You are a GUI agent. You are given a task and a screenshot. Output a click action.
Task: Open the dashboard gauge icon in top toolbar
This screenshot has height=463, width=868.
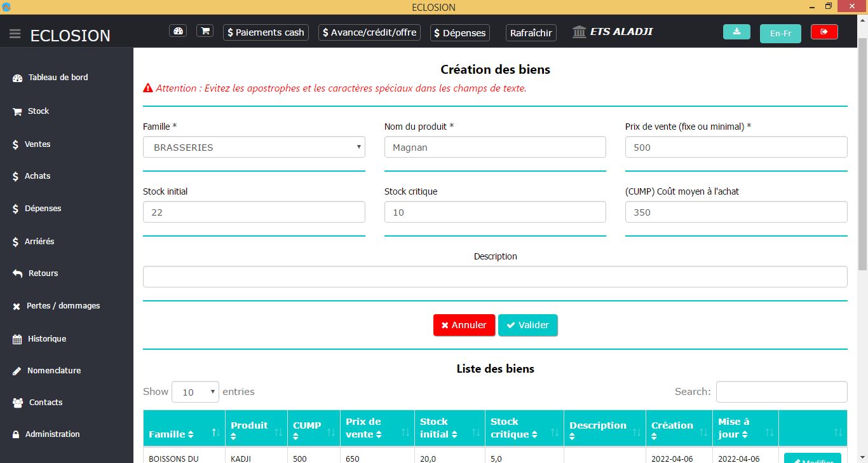point(178,31)
